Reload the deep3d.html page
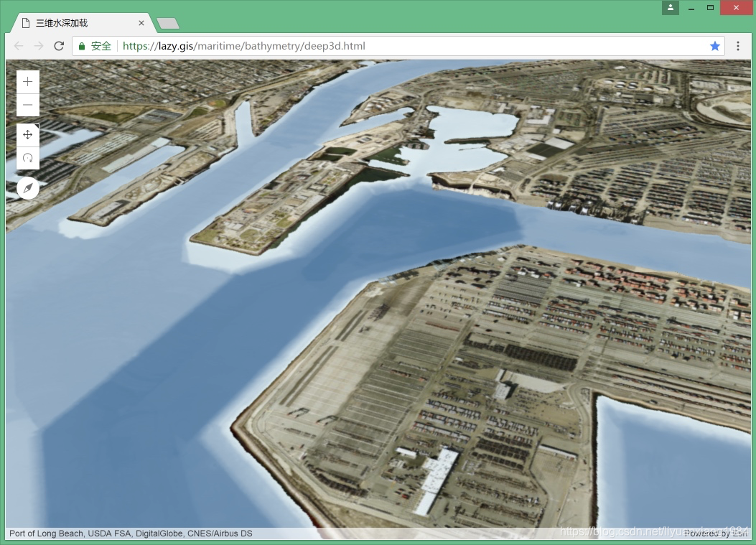756x545 pixels. click(x=59, y=46)
